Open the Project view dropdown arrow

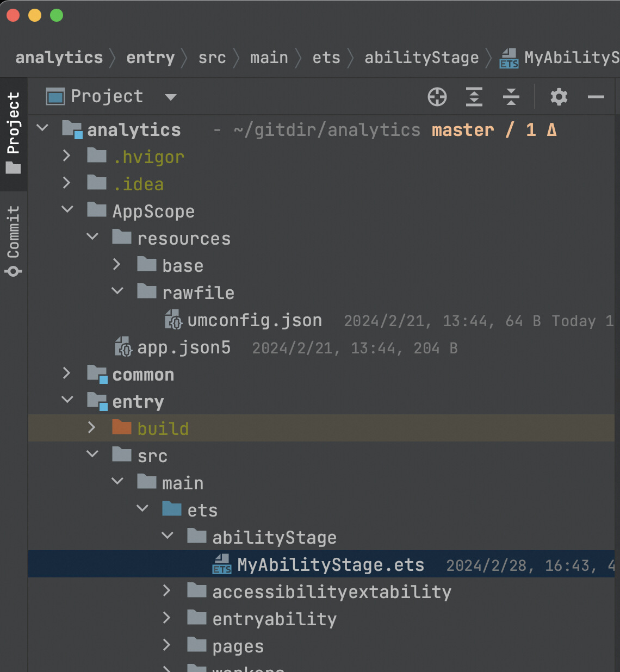coord(171,97)
